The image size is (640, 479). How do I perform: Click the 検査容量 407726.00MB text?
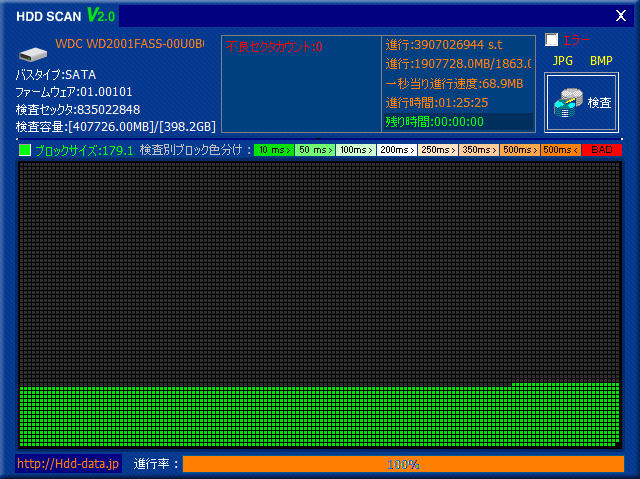coord(116,127)
